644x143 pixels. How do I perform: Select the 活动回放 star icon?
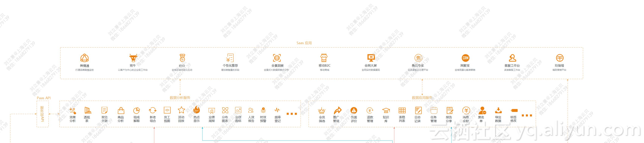181,110
